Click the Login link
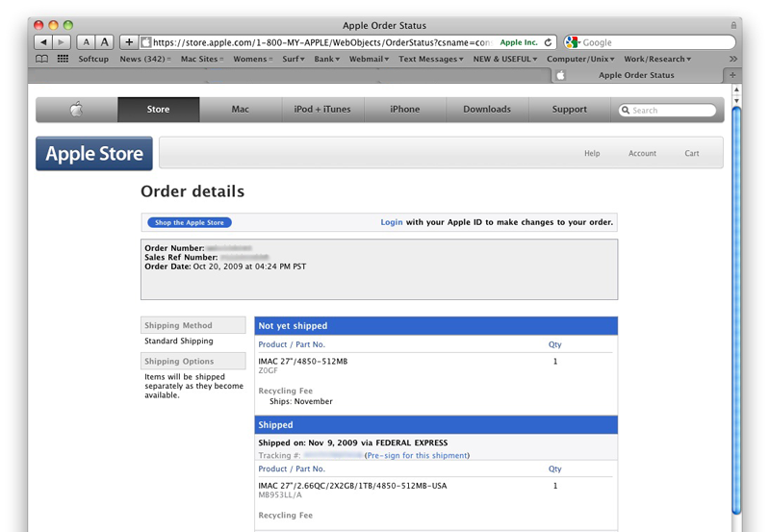The height and width of the screenshot is (532, 770). tap(392, 222)
